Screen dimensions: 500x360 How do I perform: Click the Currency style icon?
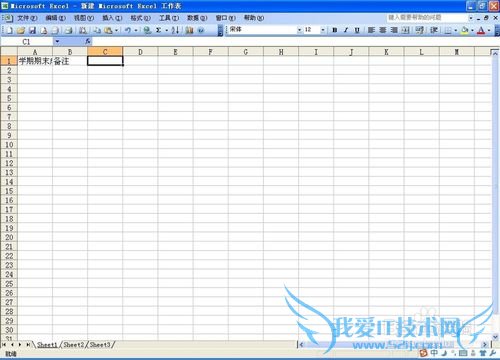pyautogui.click(x=420, y=30)
